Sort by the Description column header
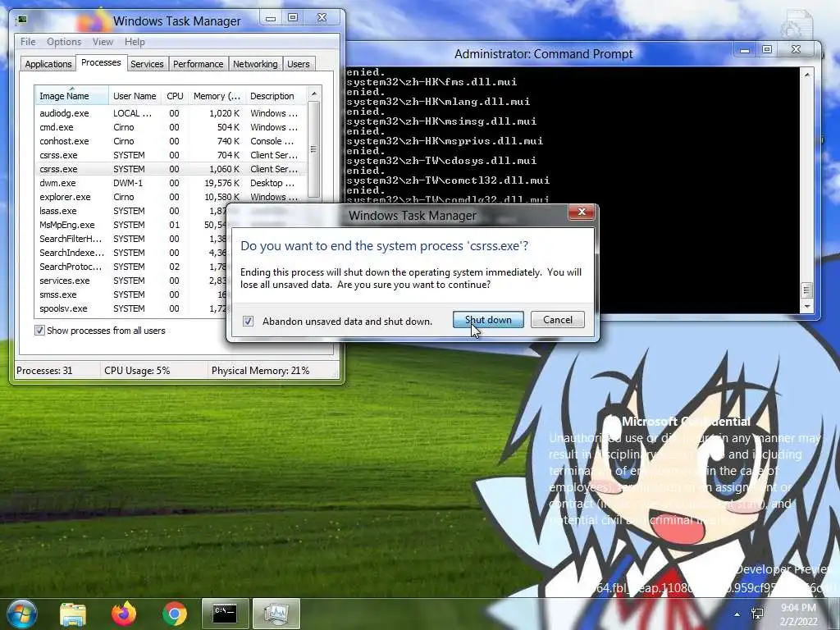This screenshot has height=630, width=840. [276, 96]
